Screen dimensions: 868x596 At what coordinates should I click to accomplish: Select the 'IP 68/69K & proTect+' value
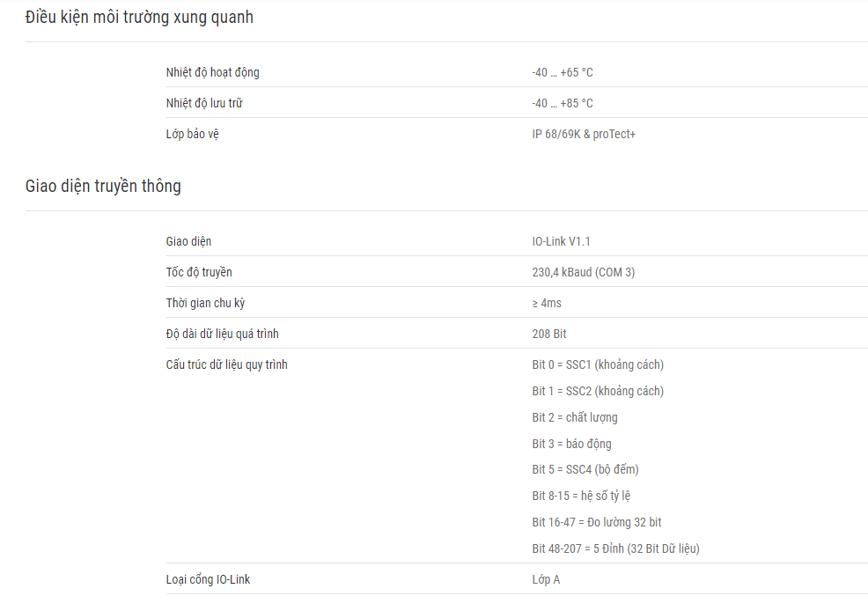pyautogui.click(x=584, y=134)
